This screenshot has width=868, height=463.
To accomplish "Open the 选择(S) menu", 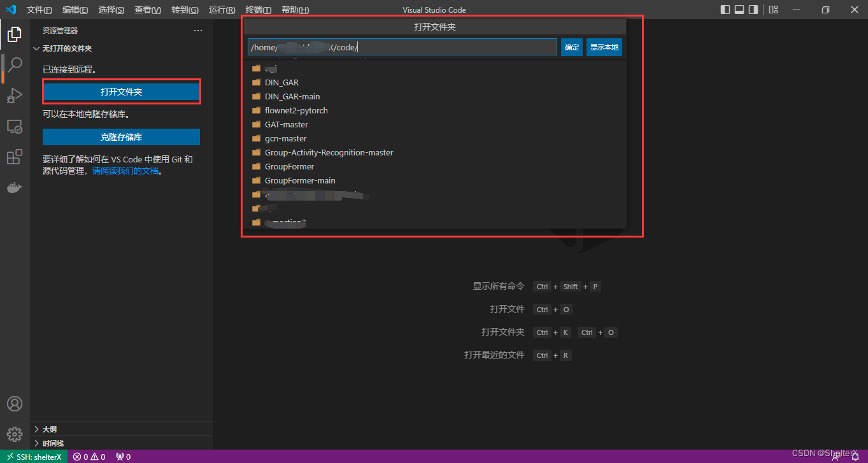I will point(111,10).
